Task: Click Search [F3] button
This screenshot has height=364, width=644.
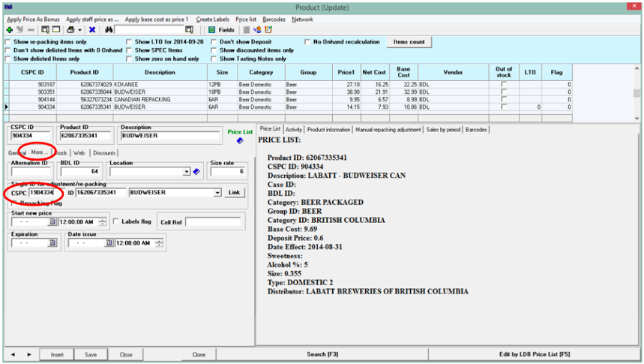Action: tap(322, 354)
